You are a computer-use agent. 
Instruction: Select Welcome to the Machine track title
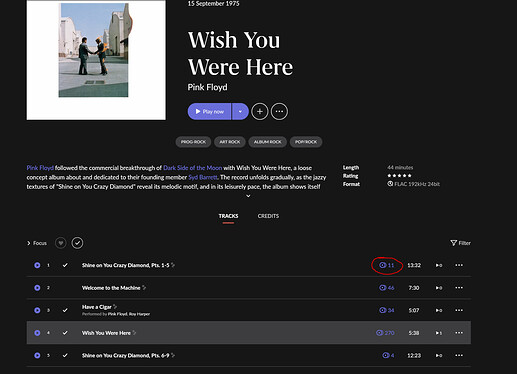pos(111,288)
